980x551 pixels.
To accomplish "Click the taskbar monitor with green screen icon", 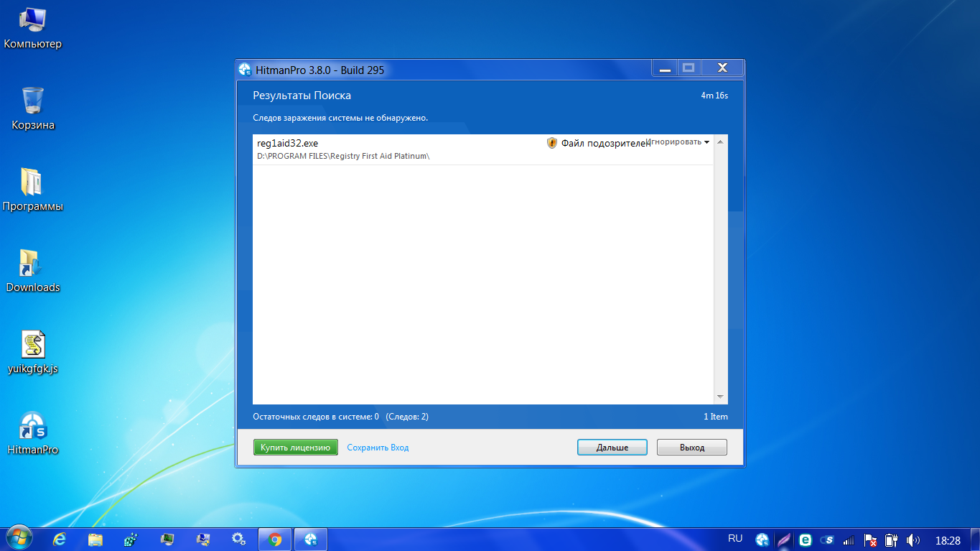I will pyautogui.click(x=167, y=539).
